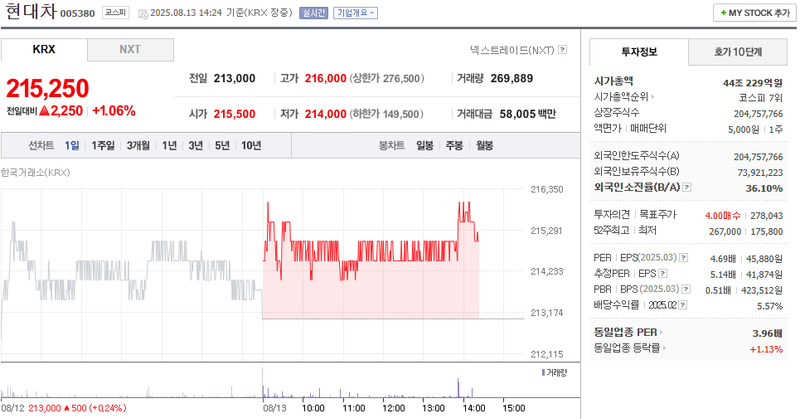The width and height of the screenshot is (800, 419).
Task: Open the 기업개요 dropdown
Action: pos(356,13)
